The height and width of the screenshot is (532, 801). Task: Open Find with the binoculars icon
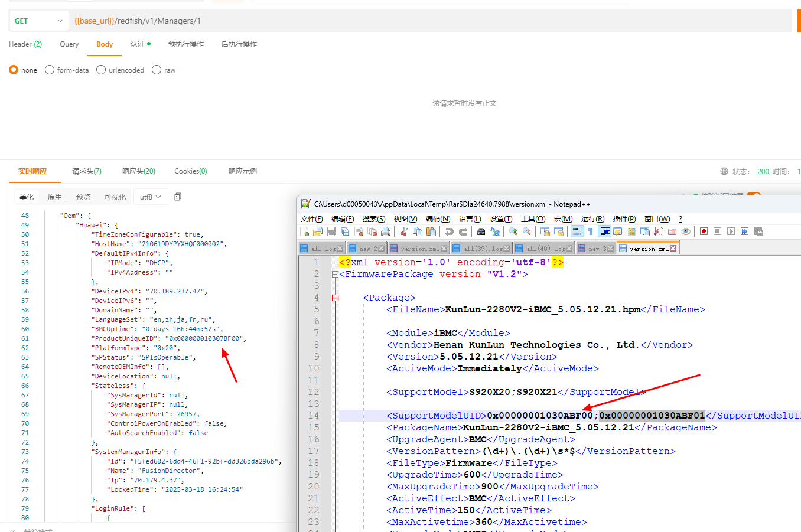click(x=481, y=231)
